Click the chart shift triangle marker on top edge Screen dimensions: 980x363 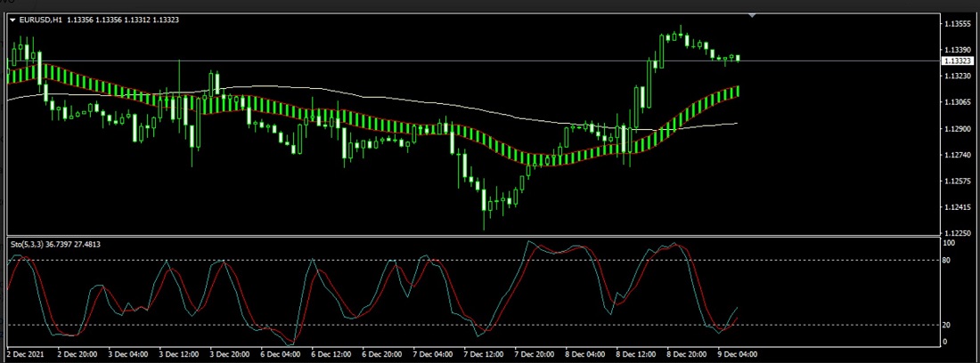click(x=753, y=15)
